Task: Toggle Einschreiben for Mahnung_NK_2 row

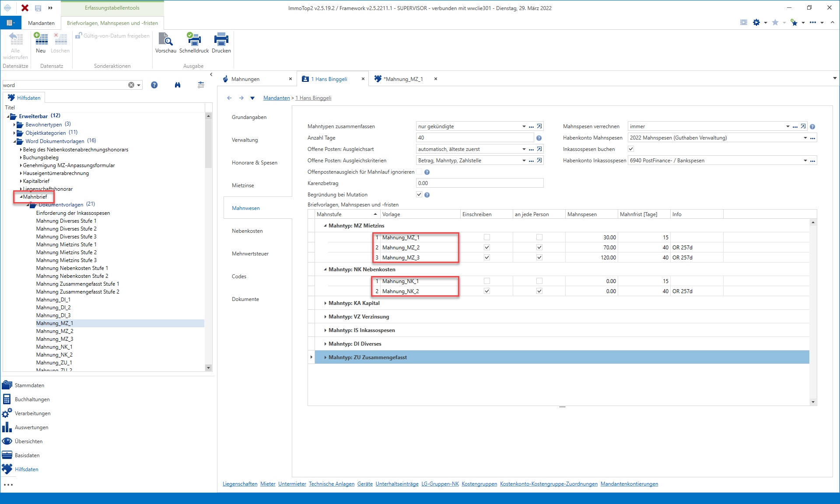Action: coord(487,291)
